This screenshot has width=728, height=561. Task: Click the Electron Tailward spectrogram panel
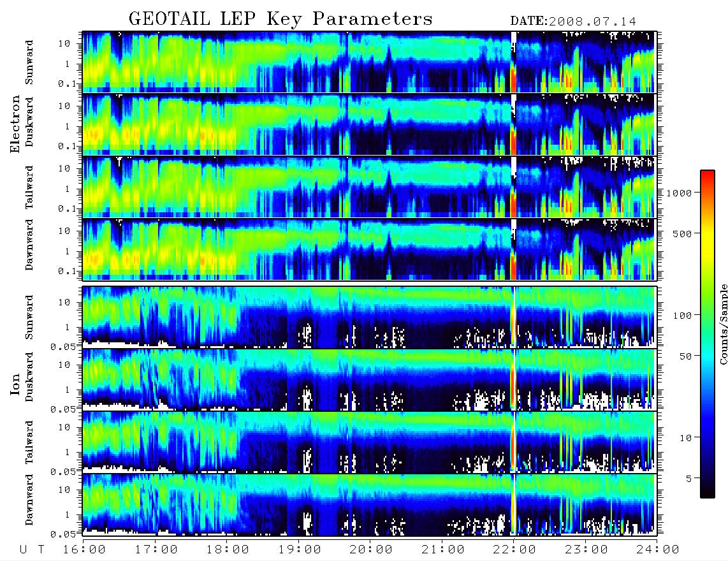(370, 187)
